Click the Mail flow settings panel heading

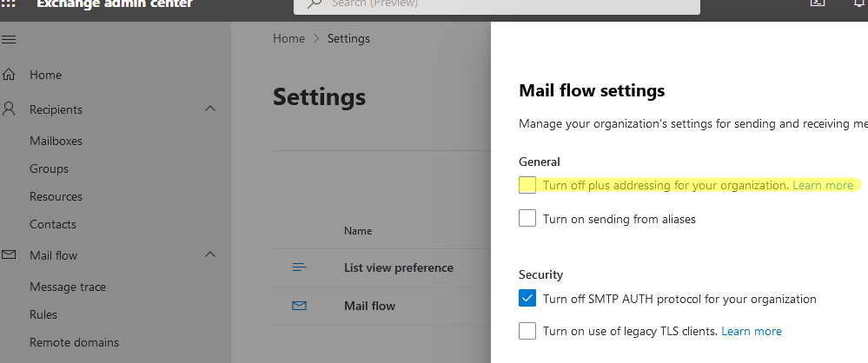click(x=592, y=90)
